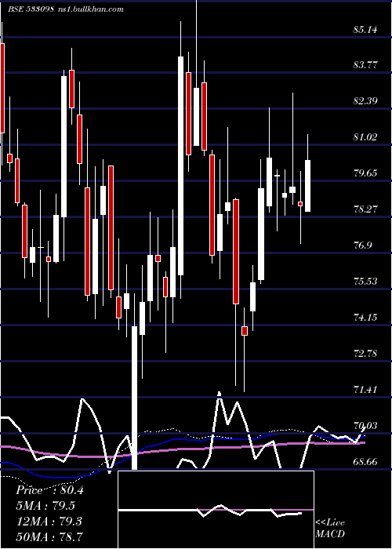This screenshot has height=549, width=392.
Task: Select the 79.65 price axis label
Action: click(x=365, y=173)
